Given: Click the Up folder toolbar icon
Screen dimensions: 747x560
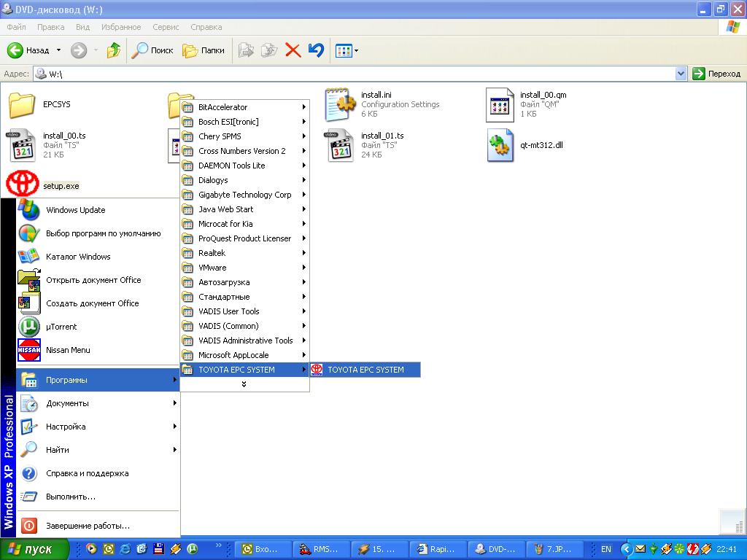Looking at the screenshot, I should (x=114, y=50).
